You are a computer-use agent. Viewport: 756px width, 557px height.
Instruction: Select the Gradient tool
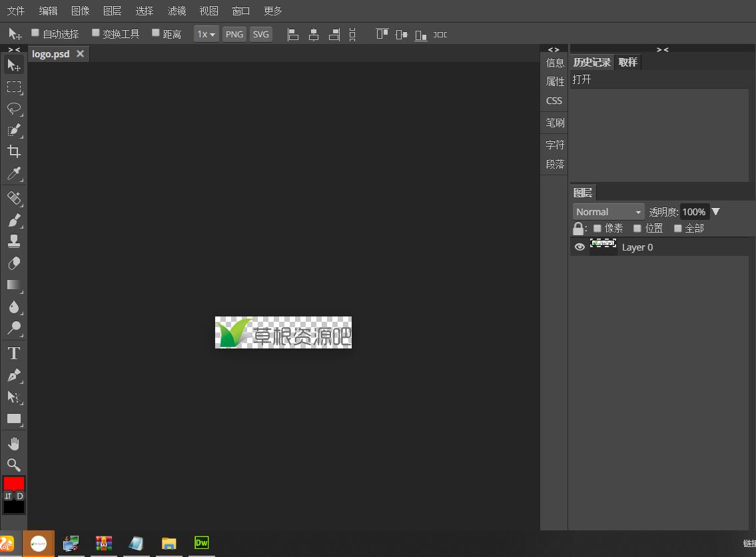point(14,285)
